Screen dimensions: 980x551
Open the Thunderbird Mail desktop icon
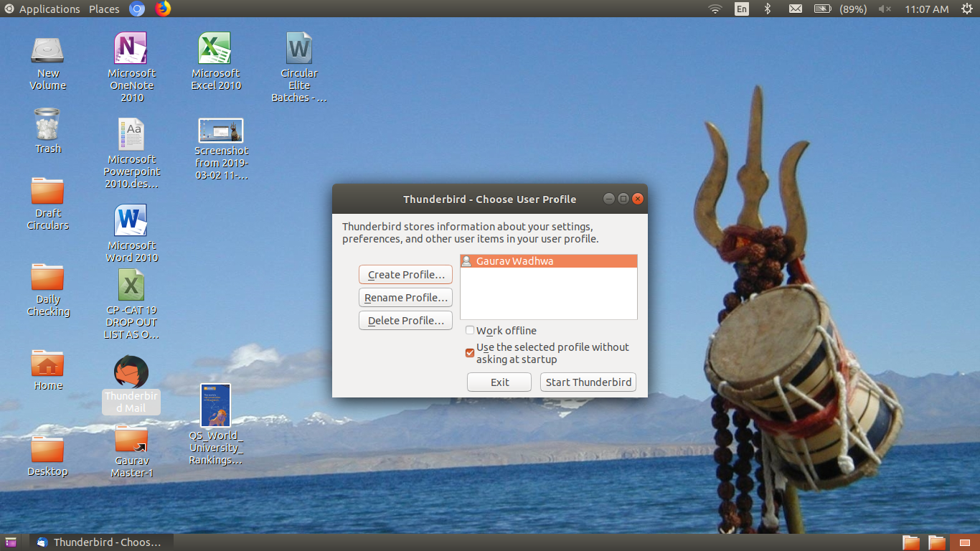click(x=131, y=374)
